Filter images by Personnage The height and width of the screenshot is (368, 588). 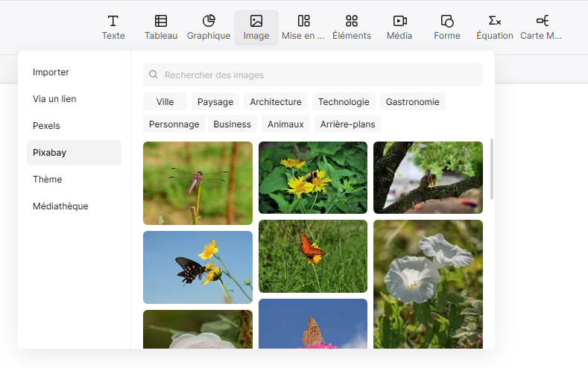point(174,124)
